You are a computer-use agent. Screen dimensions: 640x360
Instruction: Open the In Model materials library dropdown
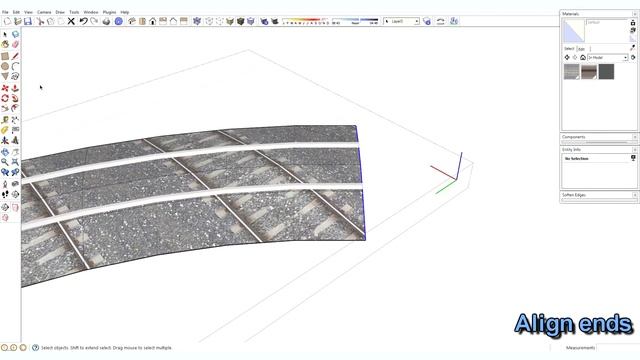(x=607, y=58)
